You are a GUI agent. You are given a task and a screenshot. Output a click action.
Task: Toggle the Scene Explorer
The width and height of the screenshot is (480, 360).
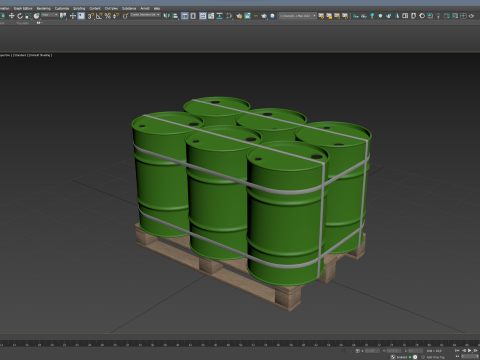click(x=185, y=16)
